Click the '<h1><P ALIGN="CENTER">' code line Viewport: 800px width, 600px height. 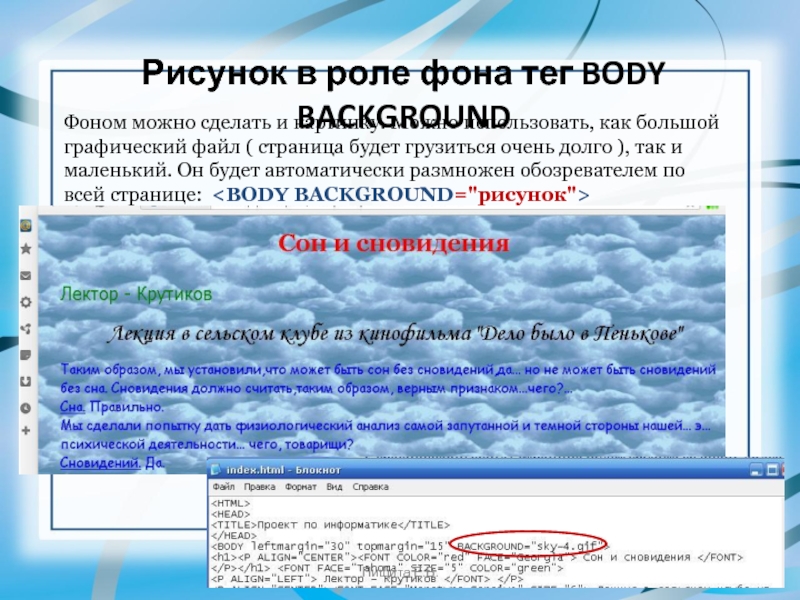477,557
